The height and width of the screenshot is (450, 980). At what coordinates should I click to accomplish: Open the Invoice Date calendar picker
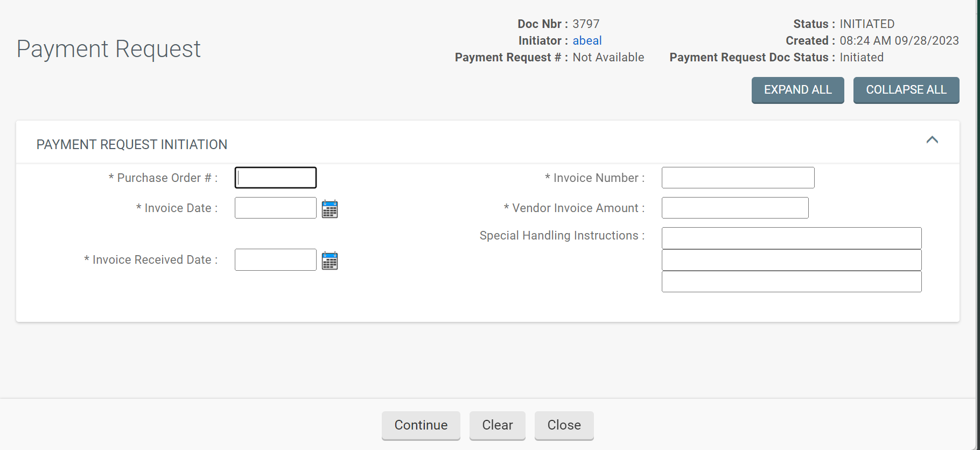330,209
